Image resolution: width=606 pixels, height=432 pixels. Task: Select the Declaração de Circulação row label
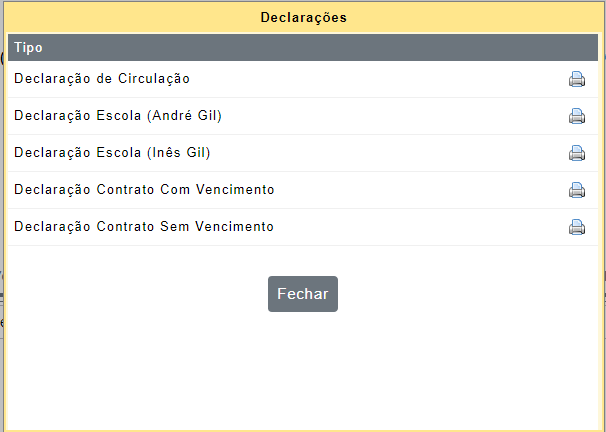click(x=102, y=78)
